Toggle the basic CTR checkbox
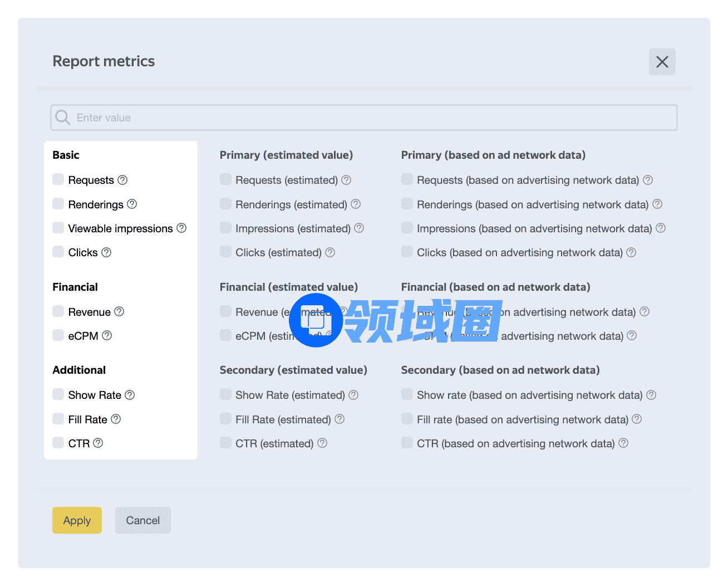The width and height of the screenshot is (728, 586). pos(58,443)
